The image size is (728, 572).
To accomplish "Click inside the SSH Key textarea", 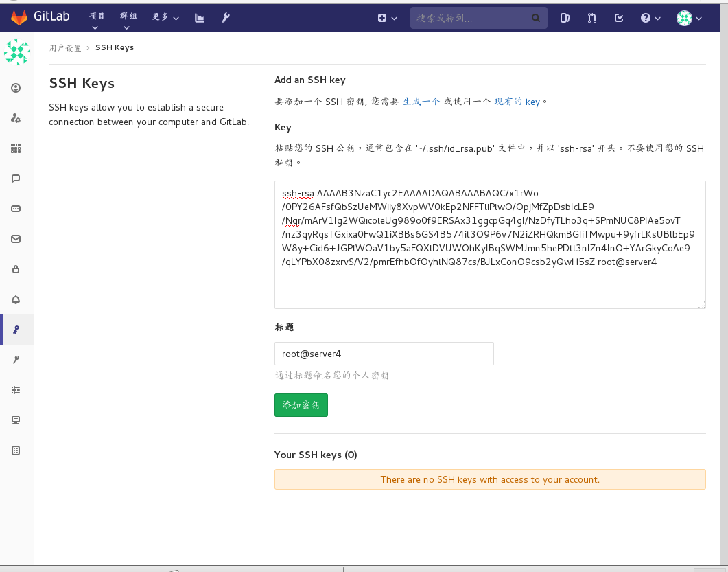I will (490, 244).
